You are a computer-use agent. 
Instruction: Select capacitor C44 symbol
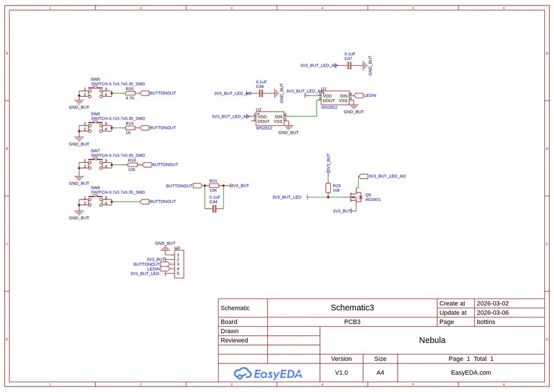(214, 209)
